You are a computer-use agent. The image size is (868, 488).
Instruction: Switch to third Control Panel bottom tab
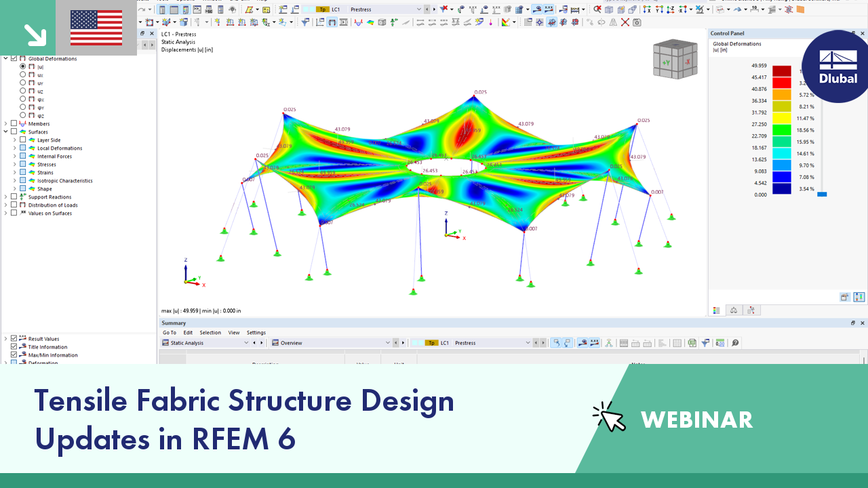click(751, 310)
